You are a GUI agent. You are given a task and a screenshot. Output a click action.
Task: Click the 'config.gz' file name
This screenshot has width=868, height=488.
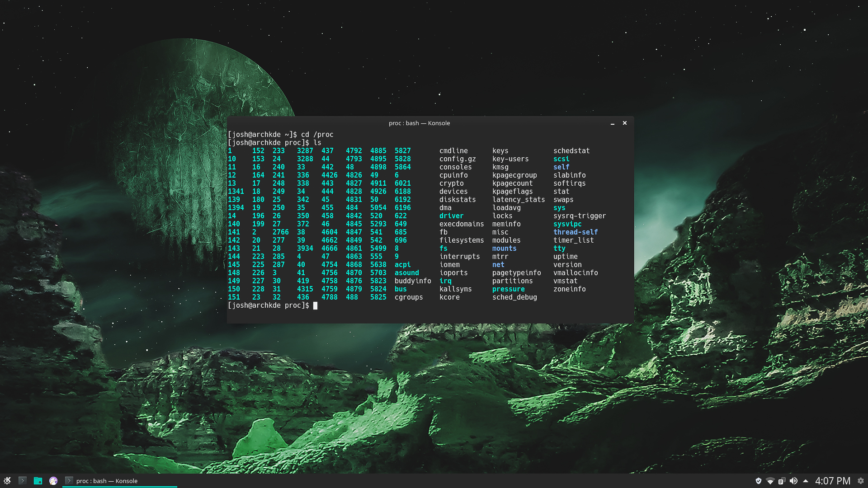[458, 159]
